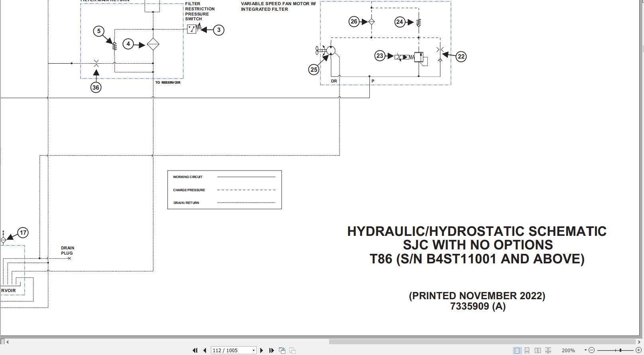644x355 pixels.
Task: Go to the previous page
Action: (205, 350)
